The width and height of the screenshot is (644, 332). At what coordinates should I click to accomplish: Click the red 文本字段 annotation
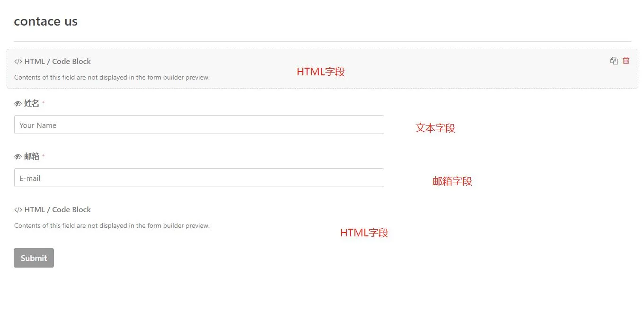click(x=435, y=128)
